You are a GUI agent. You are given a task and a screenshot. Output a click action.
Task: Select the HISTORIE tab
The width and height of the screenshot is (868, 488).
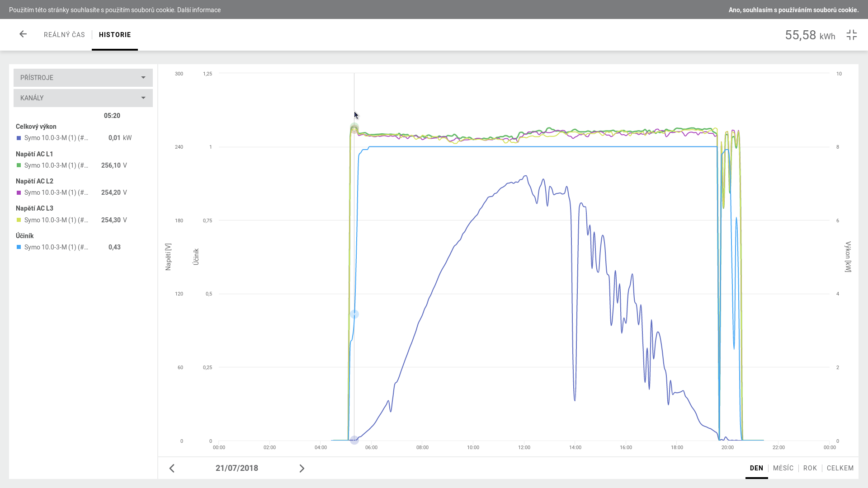tap(115, 35)
